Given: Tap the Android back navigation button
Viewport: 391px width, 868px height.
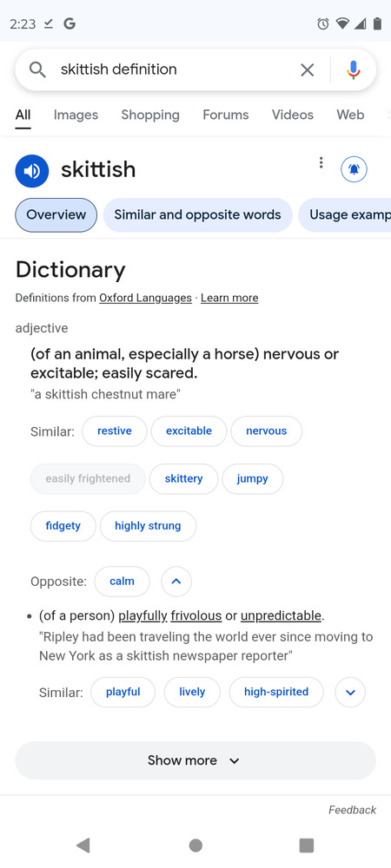Looking at the screenshot, I should coord(83,845).
